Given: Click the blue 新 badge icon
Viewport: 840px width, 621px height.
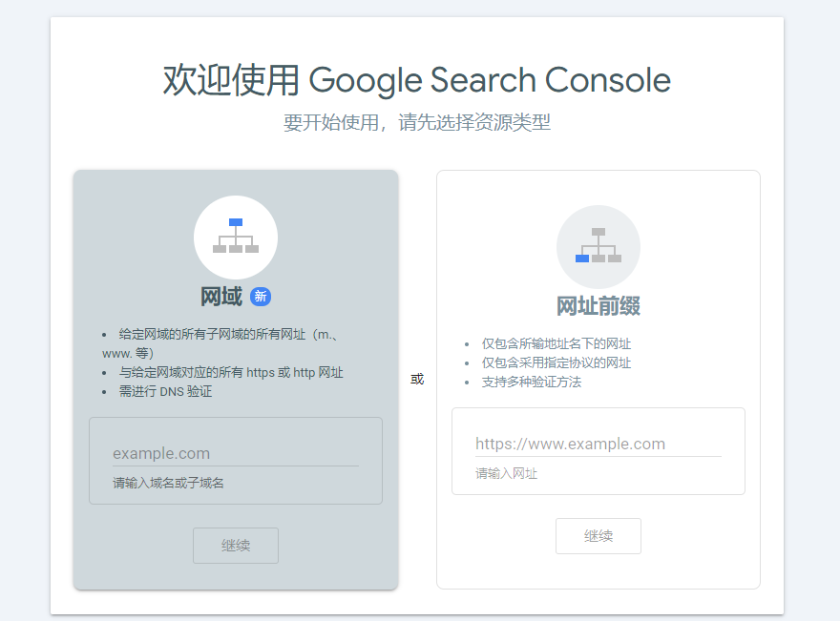Looking at the screenshot, I should tap(261, 296).
